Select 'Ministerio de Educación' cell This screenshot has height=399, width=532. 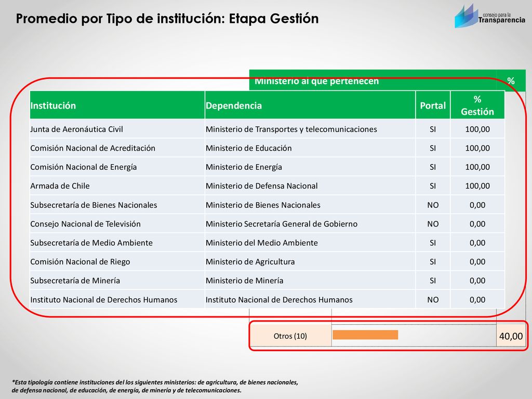[310, 148]
